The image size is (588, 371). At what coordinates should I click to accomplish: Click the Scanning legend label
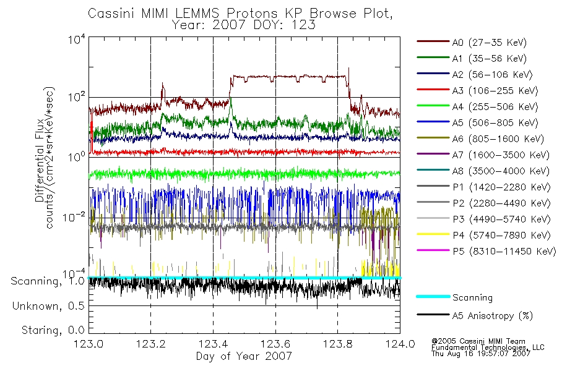pyautogui.click(x=472, y=297)
